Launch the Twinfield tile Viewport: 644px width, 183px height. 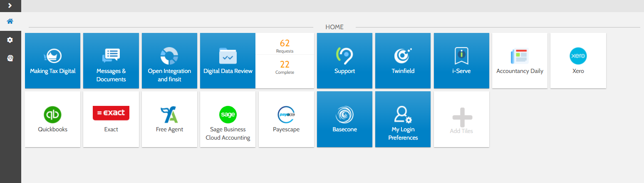point(403,61)
